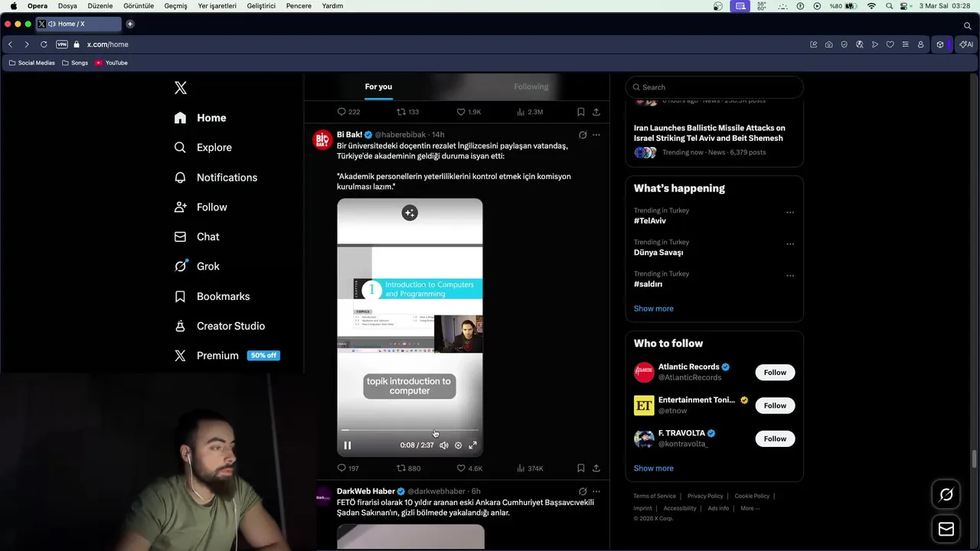Like the top post with 1.9K likes
Viewport: 980px width, 551px height.
coord(469,112)
